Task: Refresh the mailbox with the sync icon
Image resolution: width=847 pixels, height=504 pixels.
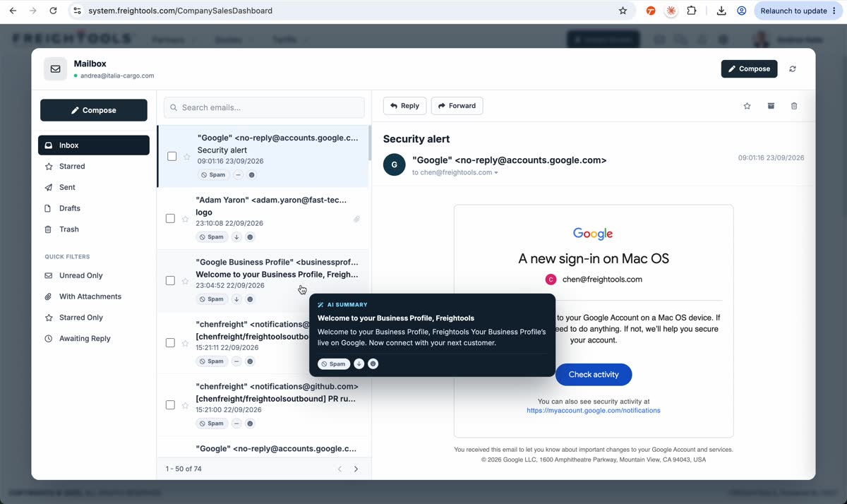Action: coord(793,69)
